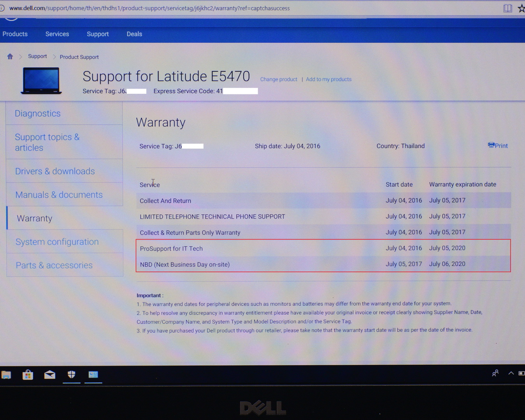This screenshot has width=525, height=420.
Task: Click the Express Service Code text
Action: tap(188, 91)
